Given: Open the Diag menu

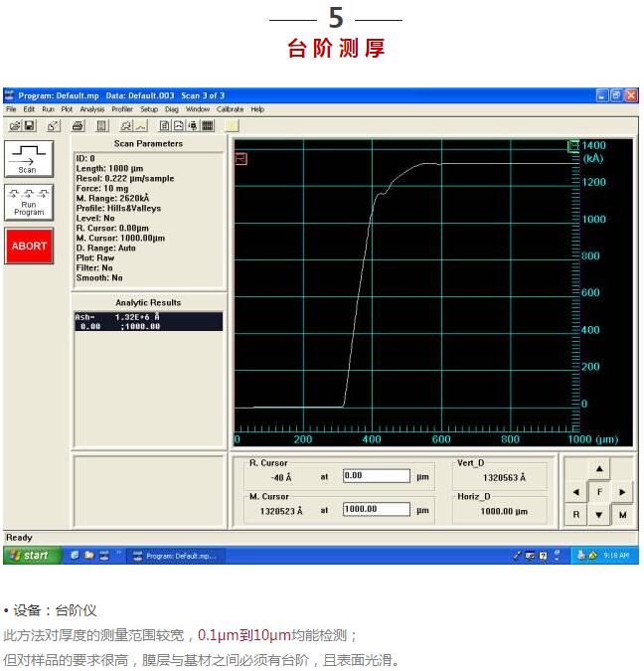Looking at the screenshot, I should click(x=172, y=109).
